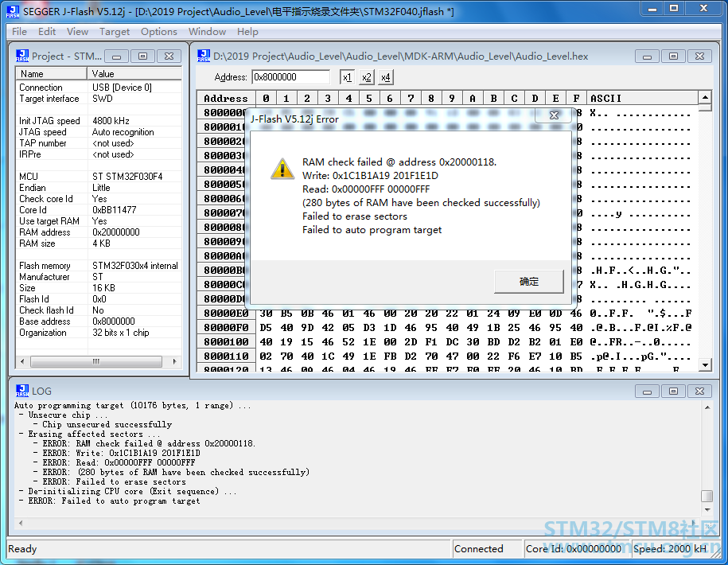Close the J-Flash Error dialog
The width and height of the screenshot is (728, 565).
554,115
